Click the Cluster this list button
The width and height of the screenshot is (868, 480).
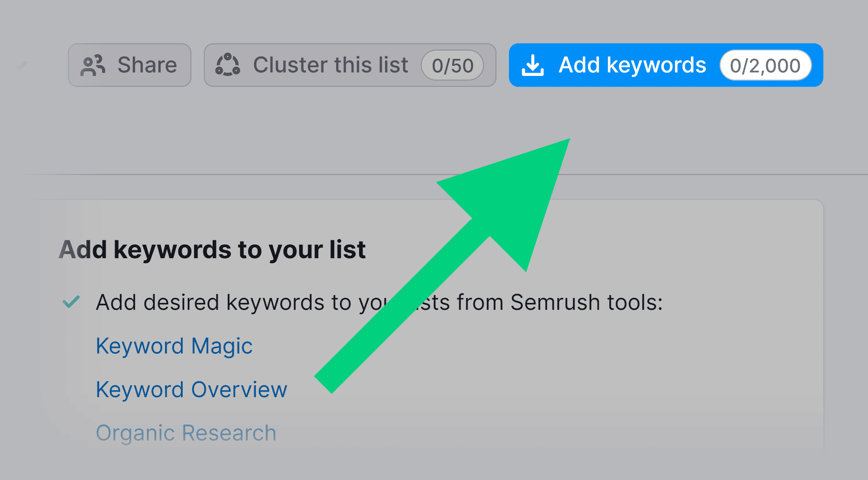[329, 65]
